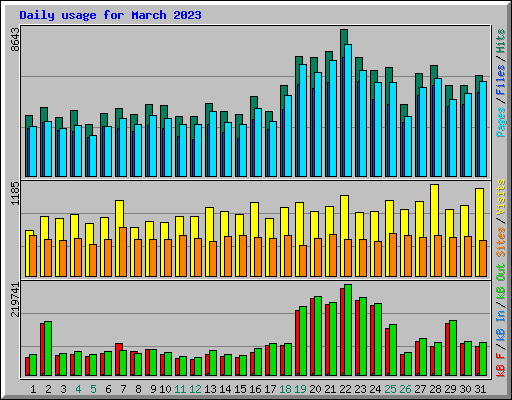Screen dimensions: 512x400
Task: Select day label 30 on the axis
Action: tap(465, 389)
